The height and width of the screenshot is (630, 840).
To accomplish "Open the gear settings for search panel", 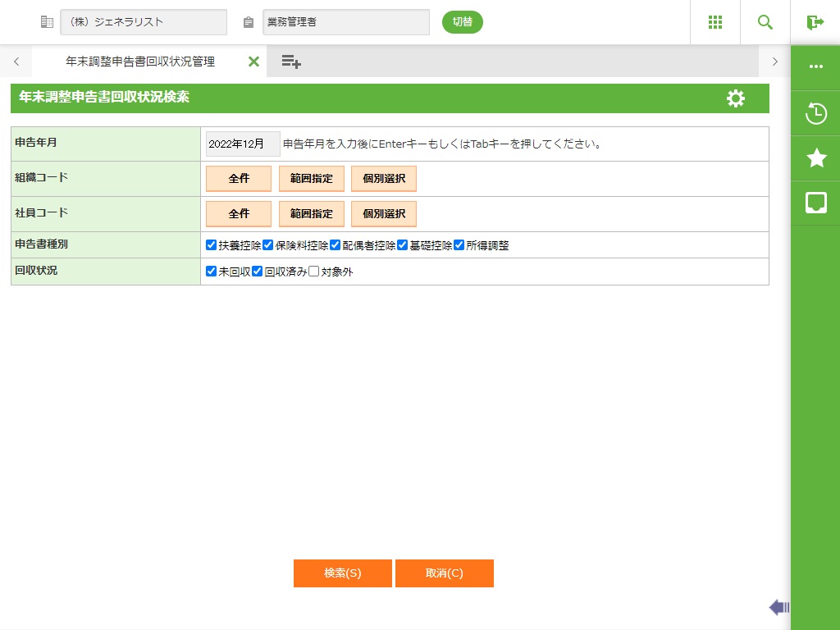I will [736, 98].
